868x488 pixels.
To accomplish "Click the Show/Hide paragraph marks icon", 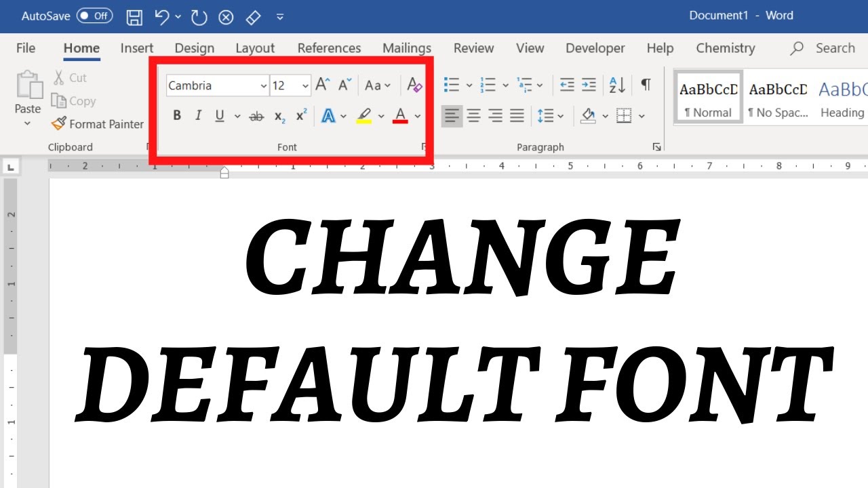I will [x=645, y=84].
